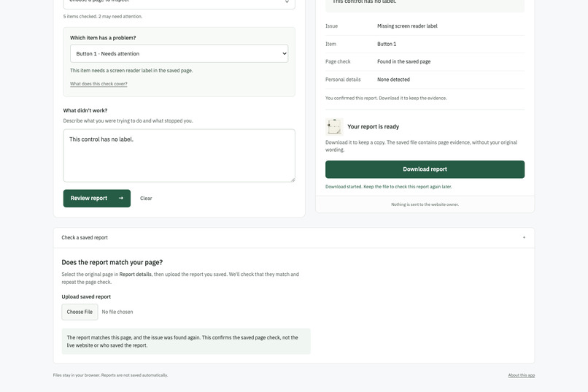
Task: Collapse the 'Check a saved report' section
Action: [293, 237]
